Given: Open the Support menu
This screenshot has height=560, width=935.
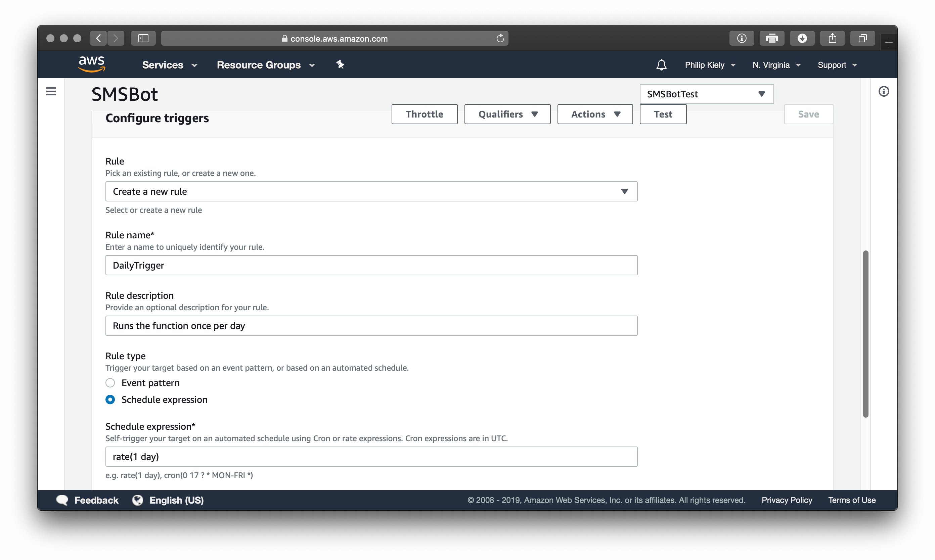Looking at the screenshot, I should (837, 65).
